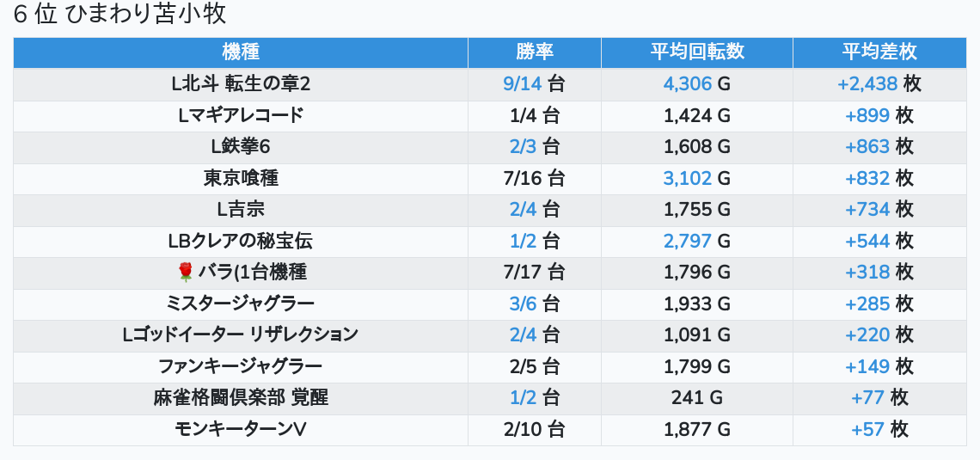Click the 平均差枚 column header
The image size is (980, 460).
click(x=879, y=52)
